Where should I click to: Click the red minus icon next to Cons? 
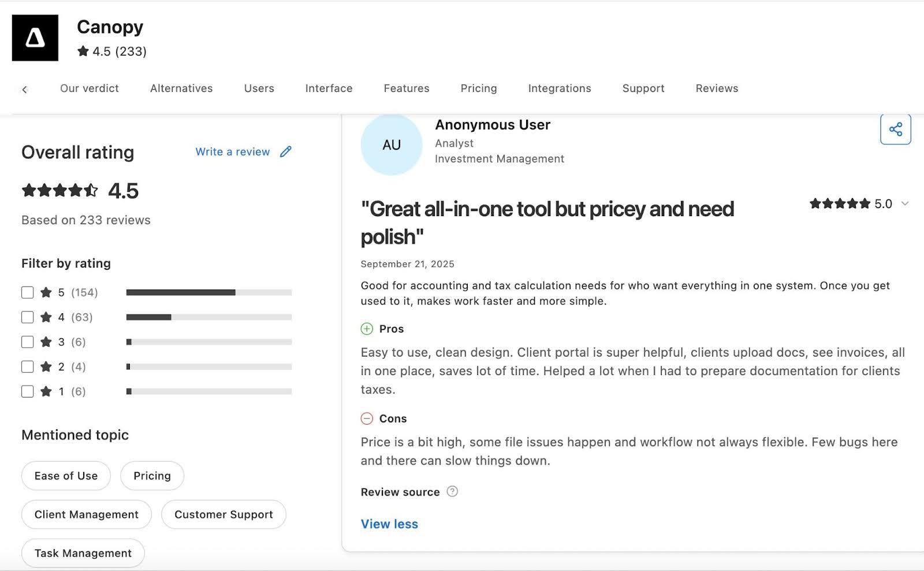point(367,418)
